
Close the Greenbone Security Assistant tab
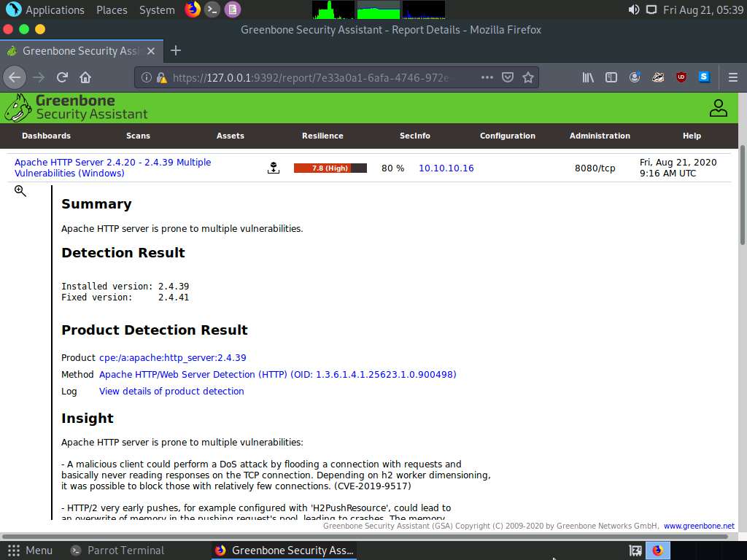click(x=150, y=51)
